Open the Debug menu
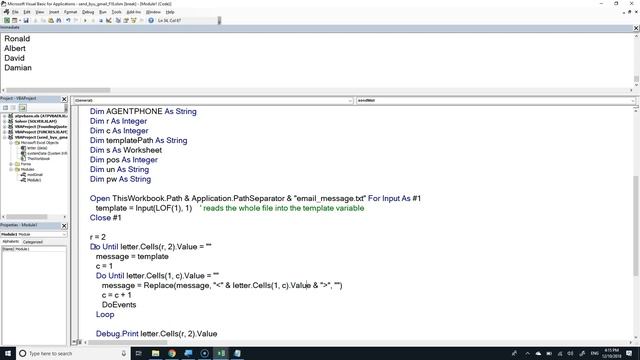640x360 pixels. (x=88, y=12)
